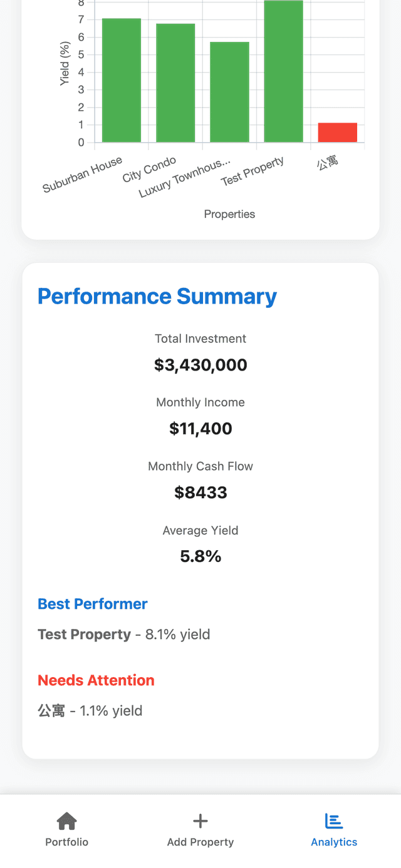The height and width of the screenshot is (868, 401).
Task: Open the Analytics bar-chart icon
Action: point(334,820)
